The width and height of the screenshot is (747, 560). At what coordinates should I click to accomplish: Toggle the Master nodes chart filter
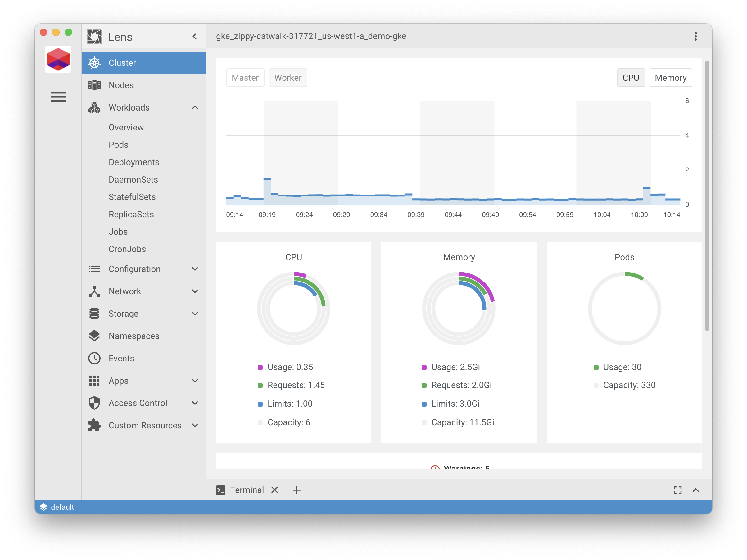tap(245, 78)
